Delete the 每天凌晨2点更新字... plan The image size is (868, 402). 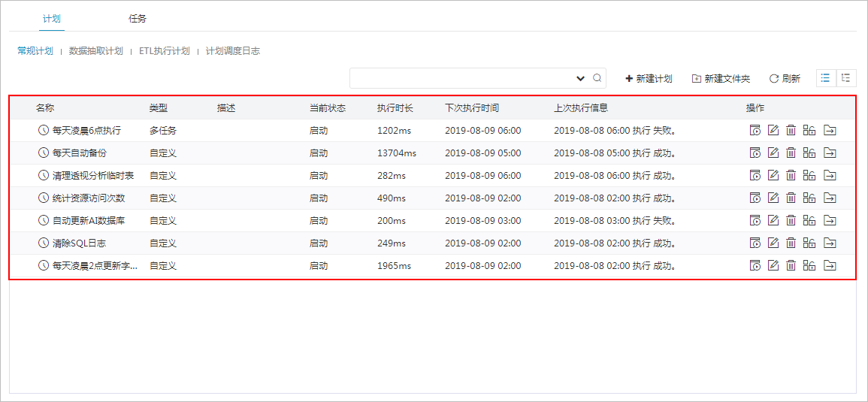click(791, 266)
